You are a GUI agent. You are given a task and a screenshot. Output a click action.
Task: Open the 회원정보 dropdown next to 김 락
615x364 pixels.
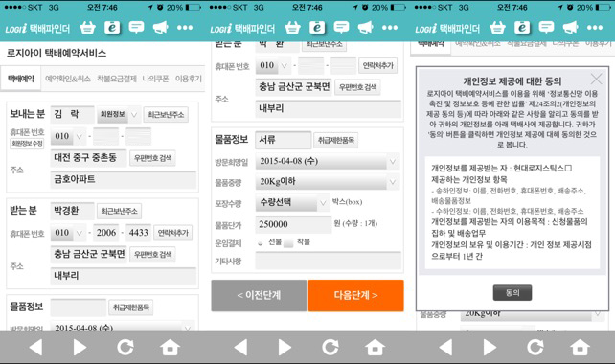118,115
